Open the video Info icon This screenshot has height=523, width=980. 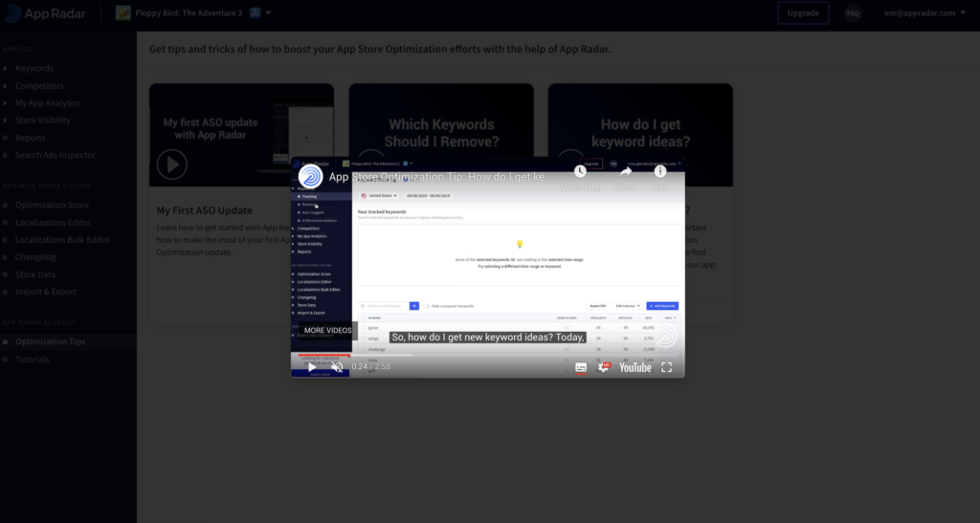pos(660,171)
